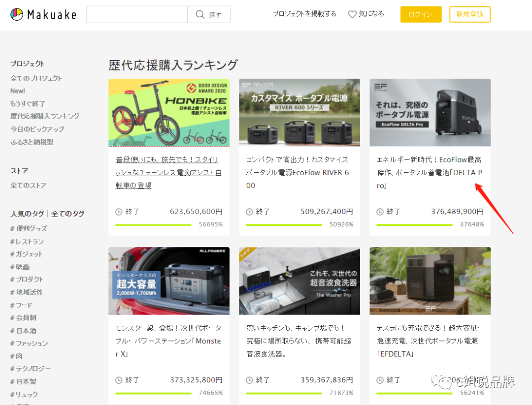Click the ログイン button
The image size is (532, 405).
[421, 14]
